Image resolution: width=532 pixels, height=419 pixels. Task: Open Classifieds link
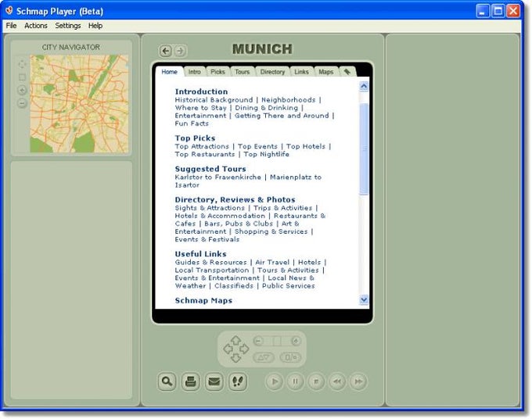tap(234, 286)
